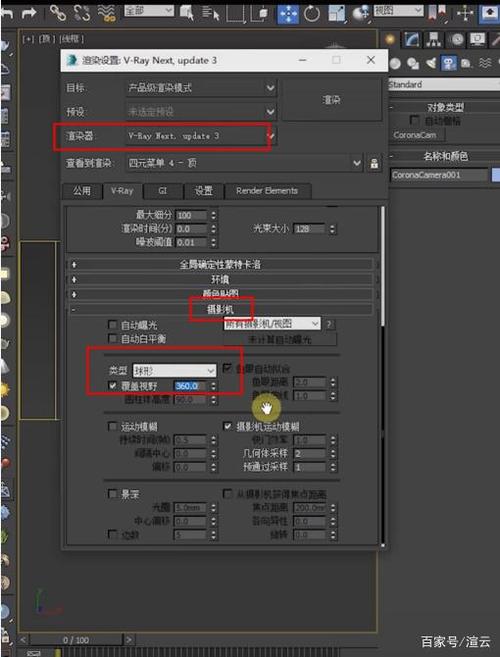500x657 pixels.
Task: Activate the Select and Scale tool
Action: 336,13
